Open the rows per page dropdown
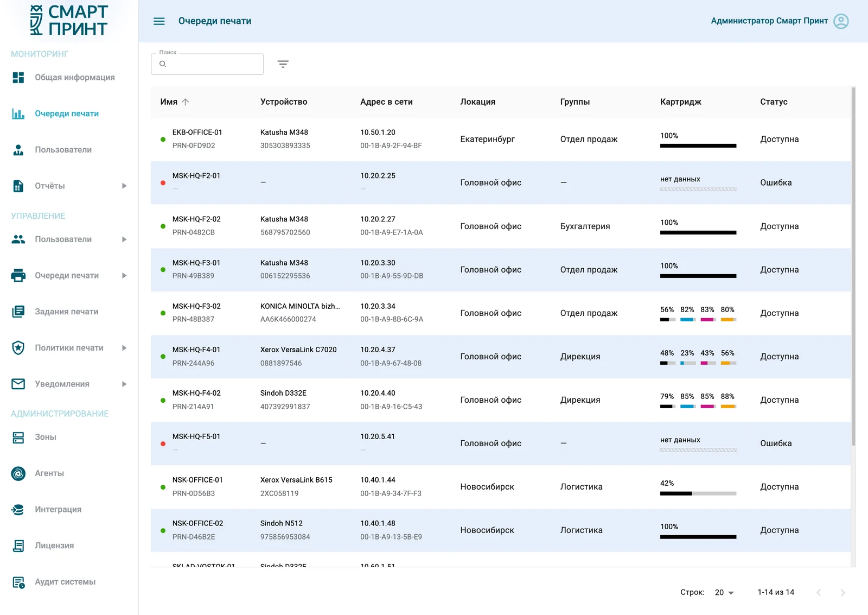 click(x=724, y=593)
